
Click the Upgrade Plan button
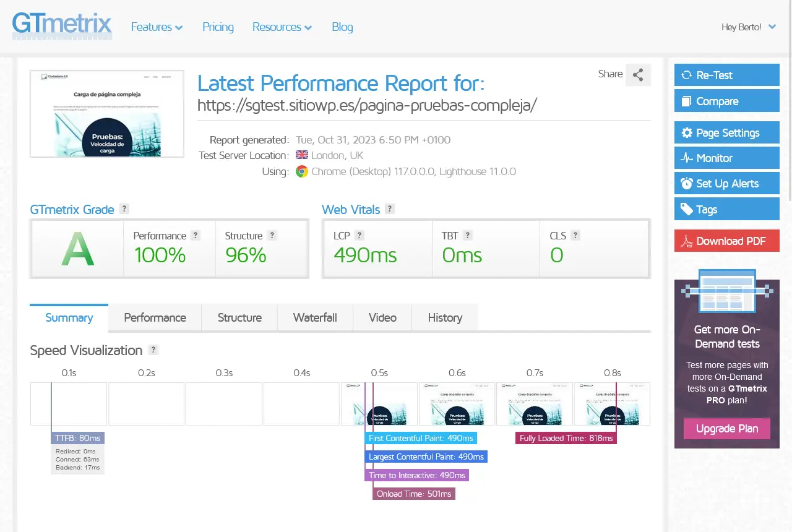tap(727, 429)
